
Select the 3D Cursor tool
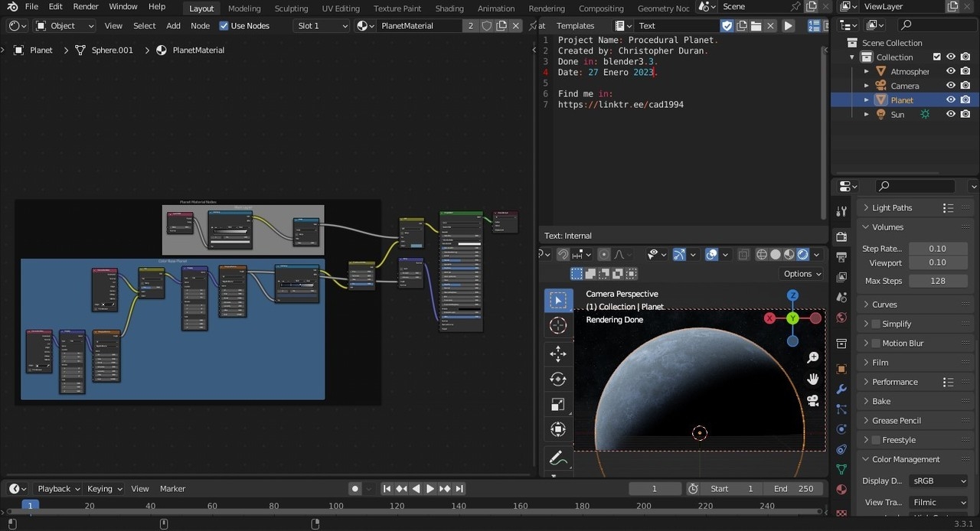[x=558, y=326]
